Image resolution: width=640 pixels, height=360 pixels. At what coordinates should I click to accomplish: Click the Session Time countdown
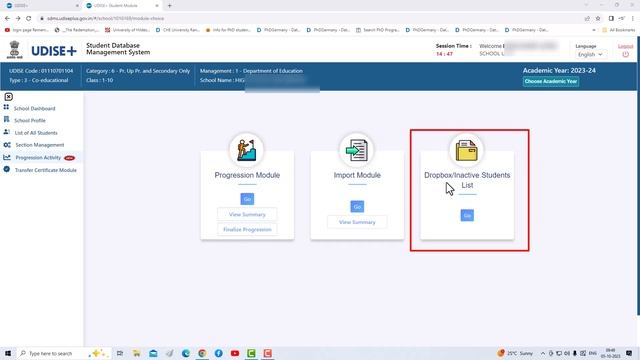(x=444, y=54)
